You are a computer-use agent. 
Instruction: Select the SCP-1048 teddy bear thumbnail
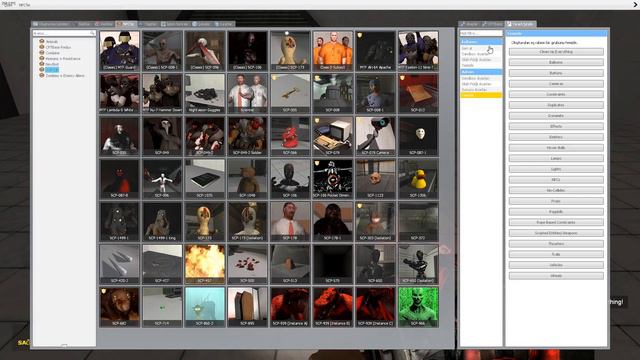coord(247,179)
